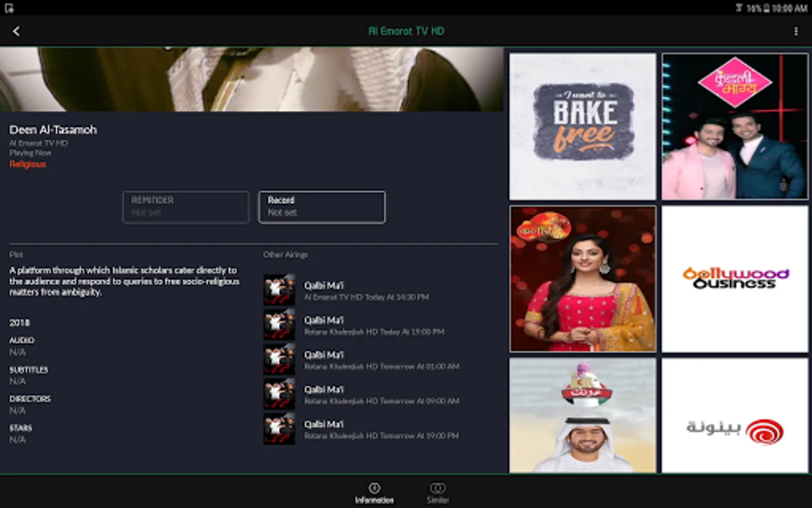
Task: Tap the 2018 year label
Action: (x=19, y=323)
